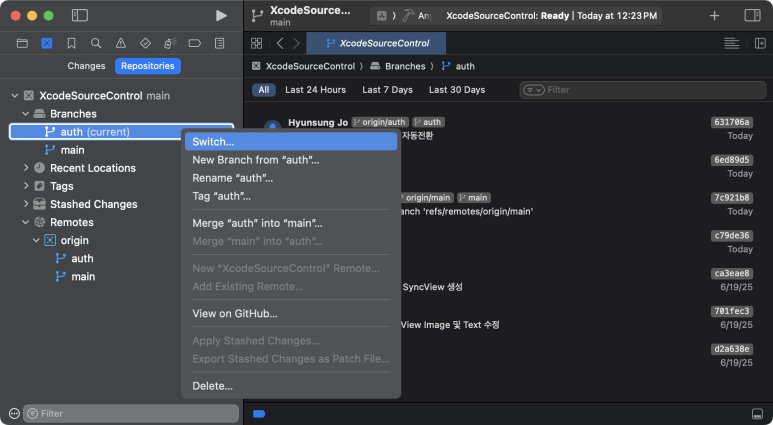Viewport: 773px width, 425px height.
Task: Click XcodeSourceControl in the breadcrumb path
Action: (310, 66)
